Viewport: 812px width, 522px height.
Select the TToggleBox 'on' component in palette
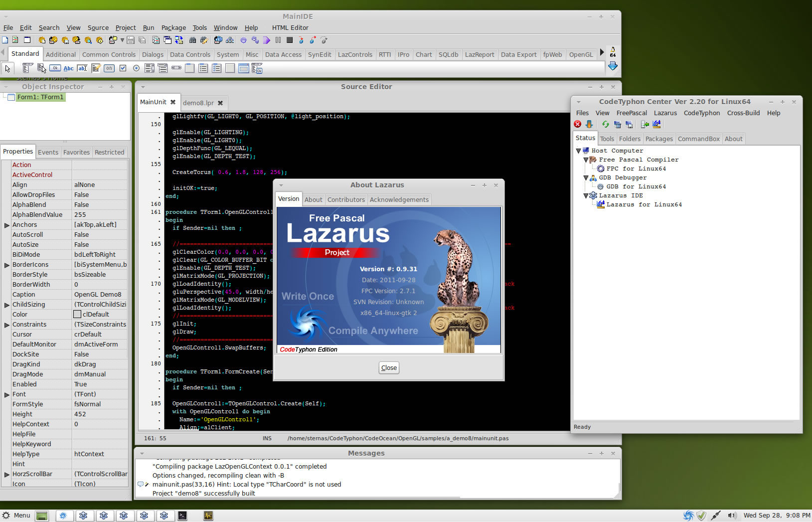pyautogui.click(x=109, y=68)
